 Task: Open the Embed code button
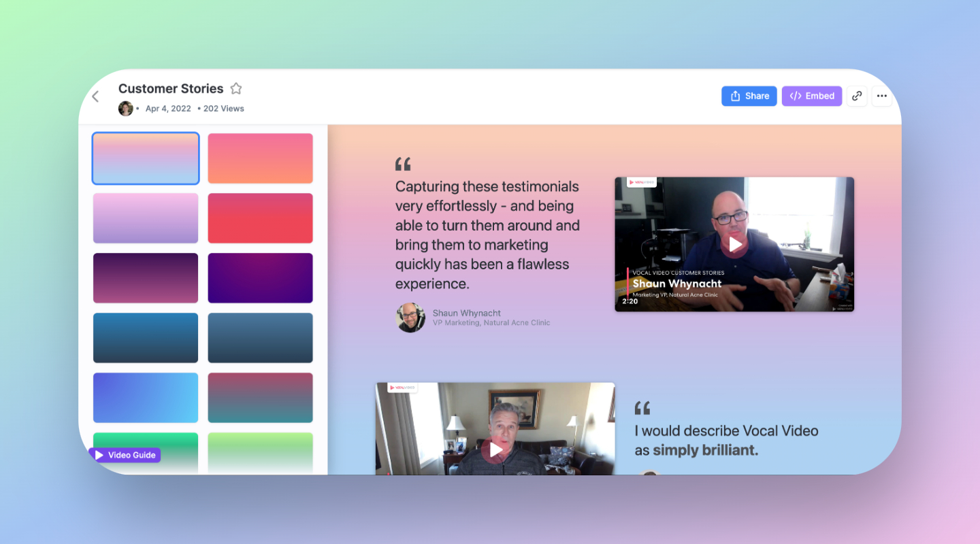(812, 96)
